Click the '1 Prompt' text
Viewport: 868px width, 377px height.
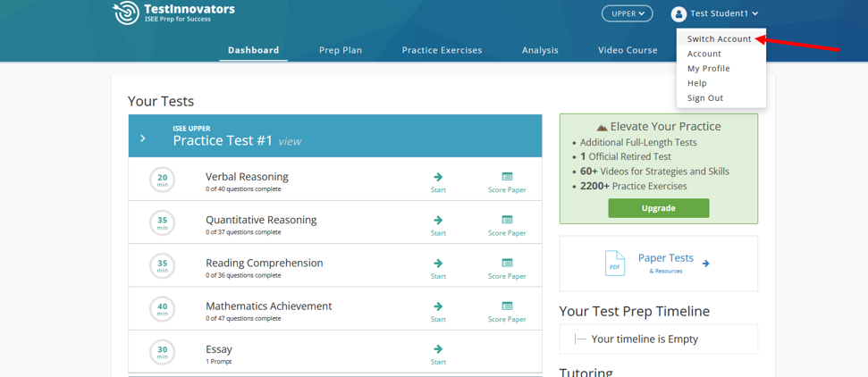click(218, 362)
